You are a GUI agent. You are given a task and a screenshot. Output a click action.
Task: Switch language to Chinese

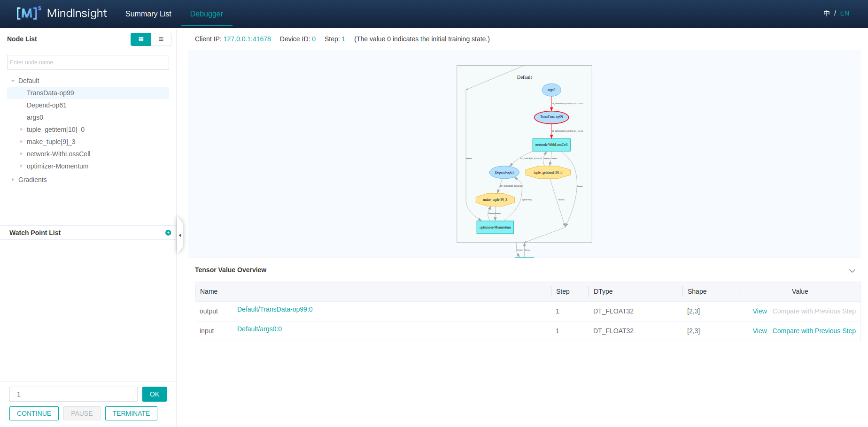(826, 13)
